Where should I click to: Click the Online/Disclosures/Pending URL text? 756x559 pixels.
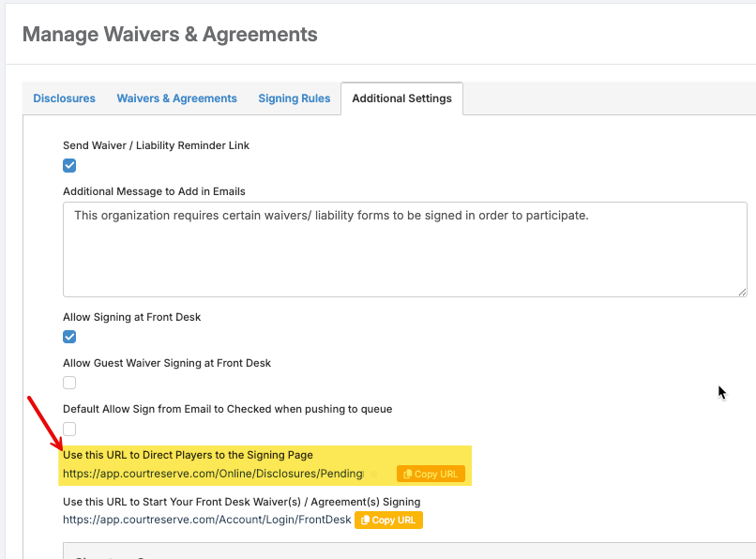click(213, 475)
